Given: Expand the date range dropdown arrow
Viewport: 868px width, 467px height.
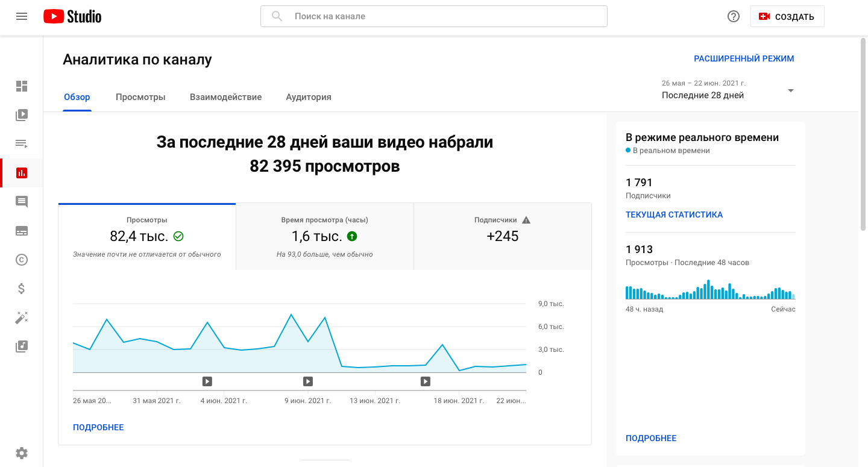Looking at the screenshot, I should point(791,90).
